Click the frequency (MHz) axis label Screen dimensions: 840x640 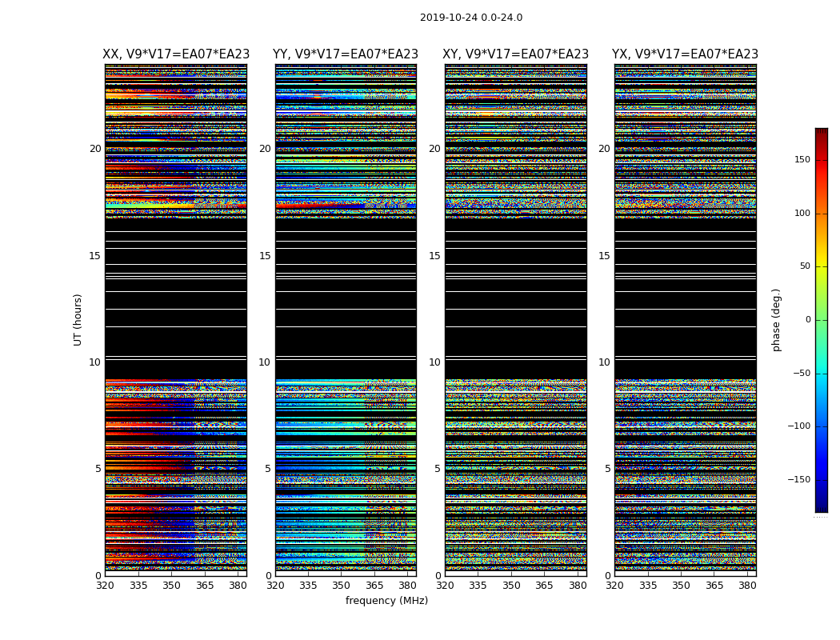[x=386, y=600]
